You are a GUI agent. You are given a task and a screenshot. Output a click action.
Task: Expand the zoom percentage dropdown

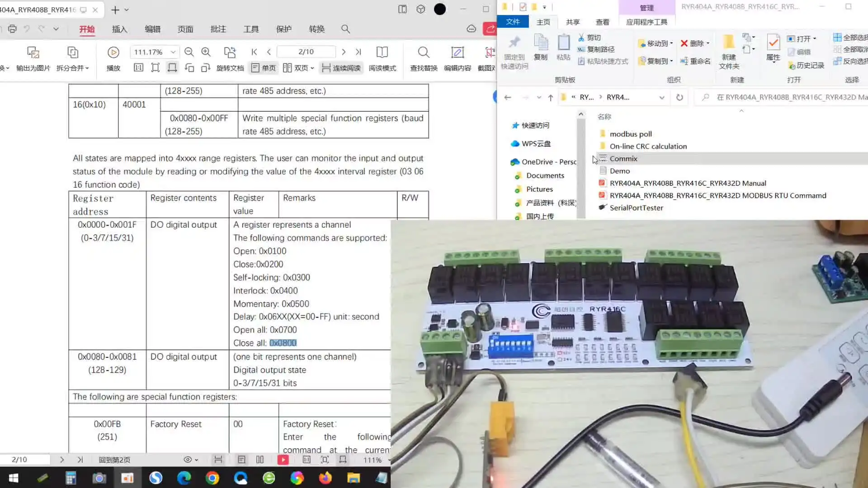point(173,52)
